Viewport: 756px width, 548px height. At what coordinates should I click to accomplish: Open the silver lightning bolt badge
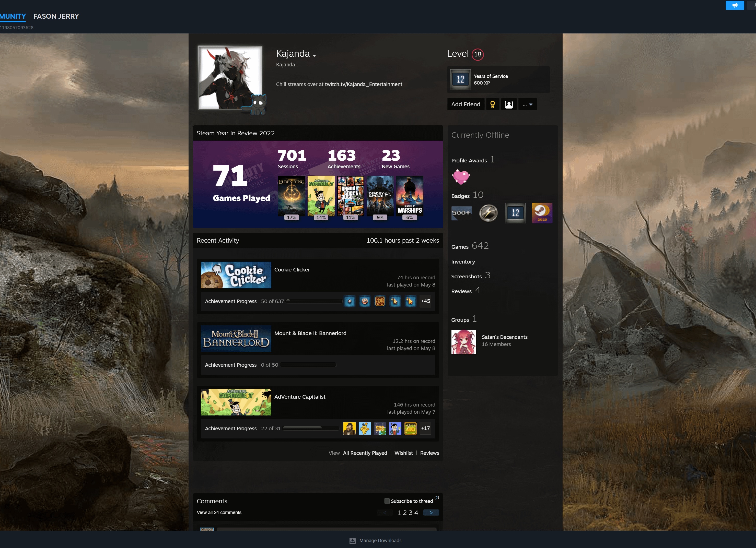pyautogui.click(x=488, y=213)
